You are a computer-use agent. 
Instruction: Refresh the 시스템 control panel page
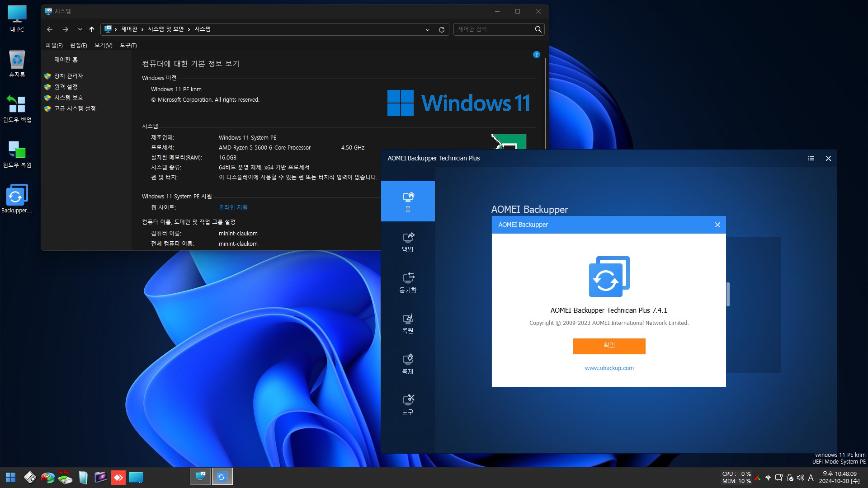coord(442,30)
